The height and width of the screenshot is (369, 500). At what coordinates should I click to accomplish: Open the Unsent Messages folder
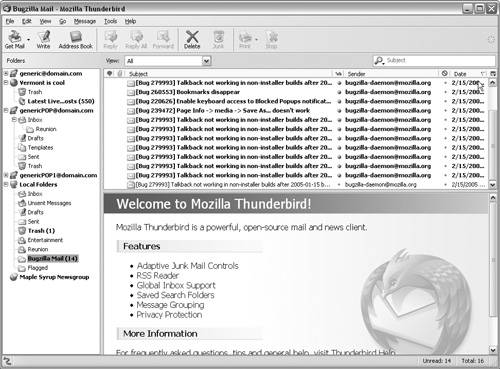click(x=49, y=203)
